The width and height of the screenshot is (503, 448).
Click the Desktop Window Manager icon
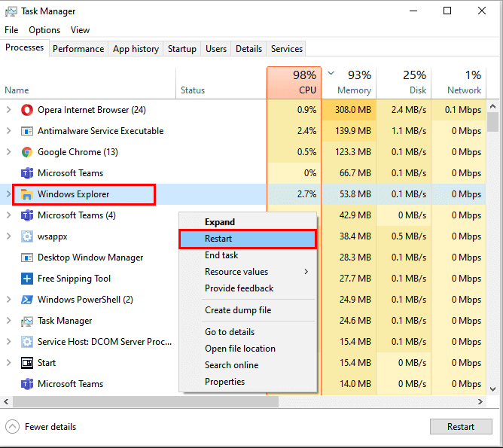[x=27, y=258]
